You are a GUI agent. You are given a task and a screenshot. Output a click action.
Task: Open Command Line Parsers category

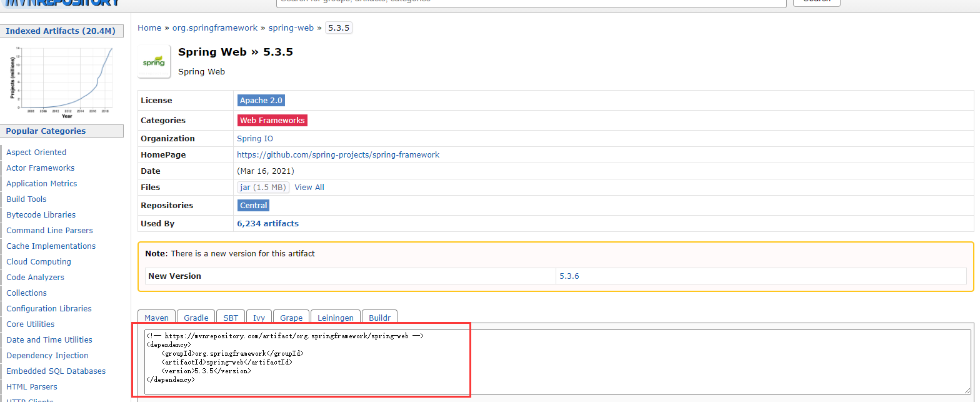(49, 230)
